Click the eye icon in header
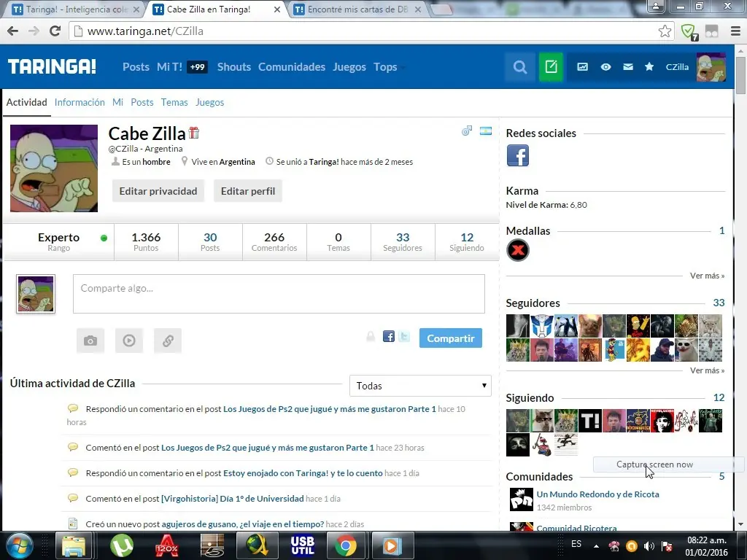The image size is (747, 560). click(605, 67)
